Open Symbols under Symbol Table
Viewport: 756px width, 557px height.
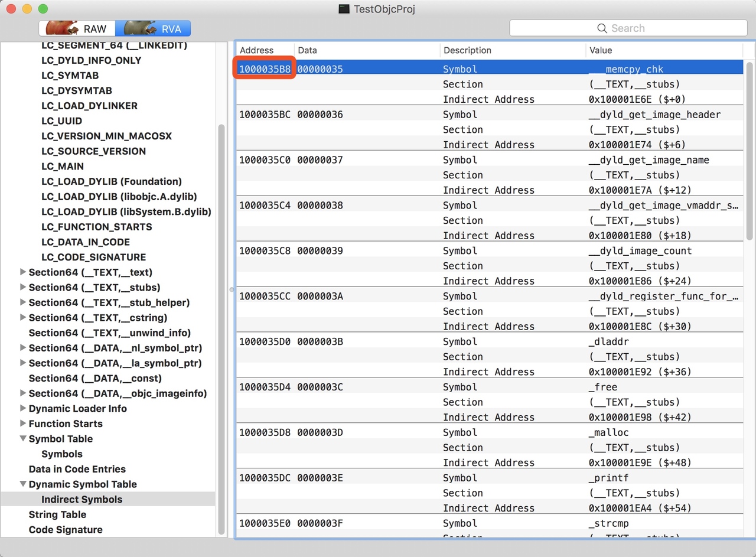pyautogui.click(x=62, y=454)
